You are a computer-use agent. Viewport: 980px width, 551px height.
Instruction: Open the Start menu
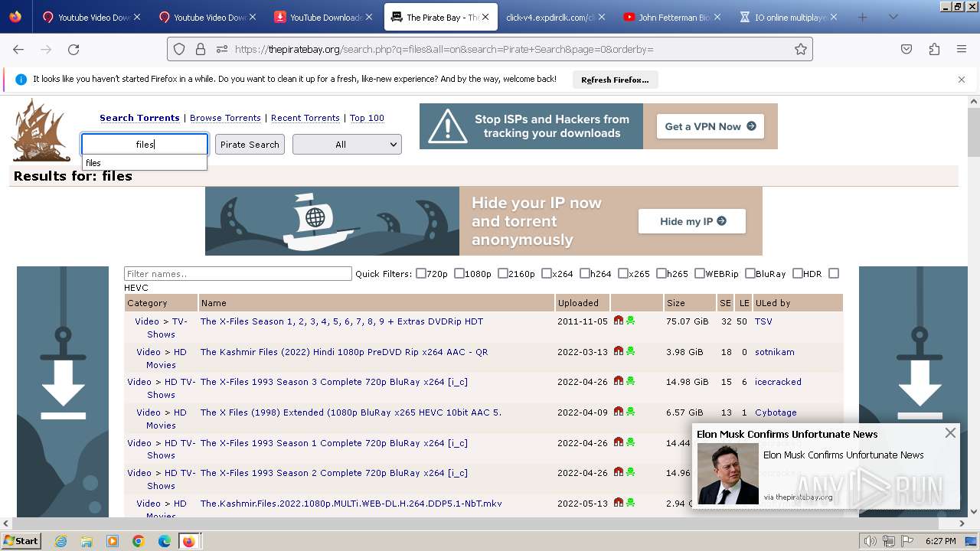pyautogui.click(x=21, y=541)
